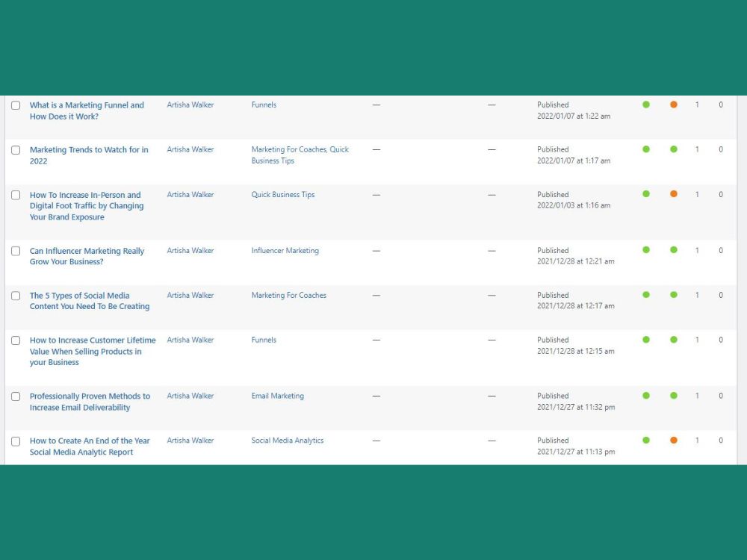Click readability green dot for Customer Lifetime post

(x=674, y=340)
